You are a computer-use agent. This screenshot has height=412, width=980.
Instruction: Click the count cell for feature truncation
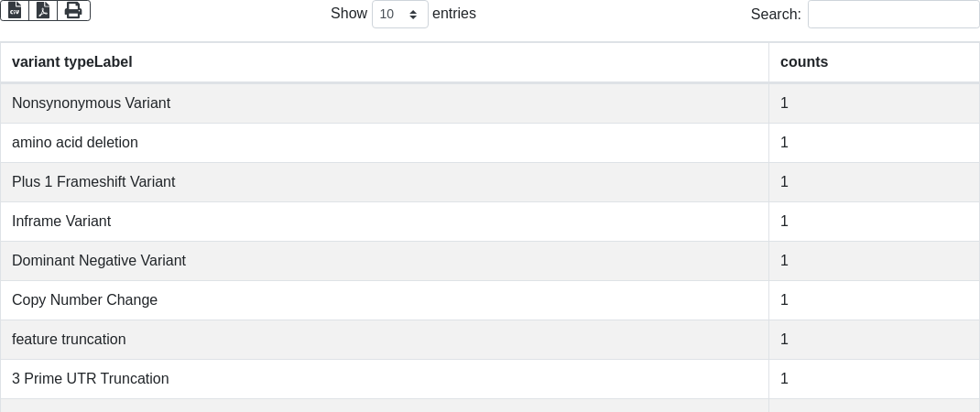[874, 340]
